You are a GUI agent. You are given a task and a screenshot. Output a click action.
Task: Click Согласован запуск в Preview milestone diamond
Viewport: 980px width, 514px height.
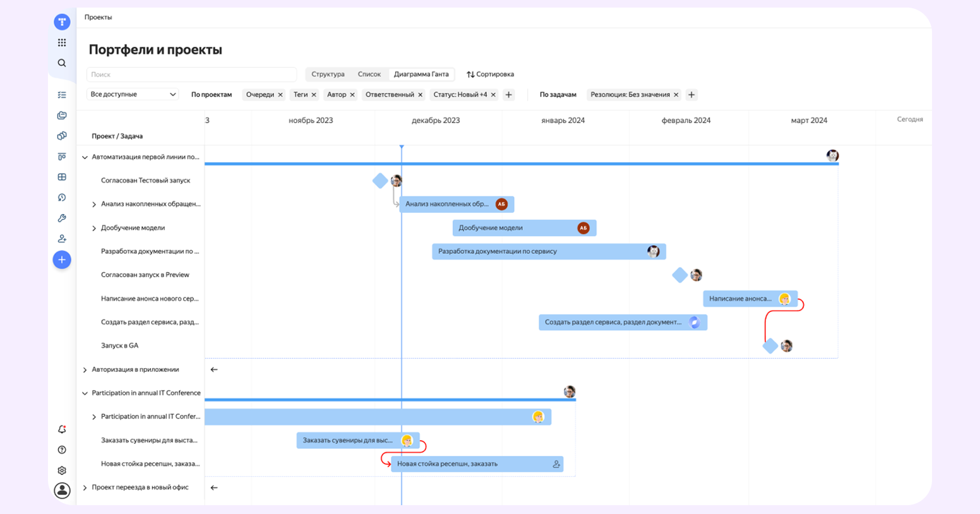click(679, 275)
